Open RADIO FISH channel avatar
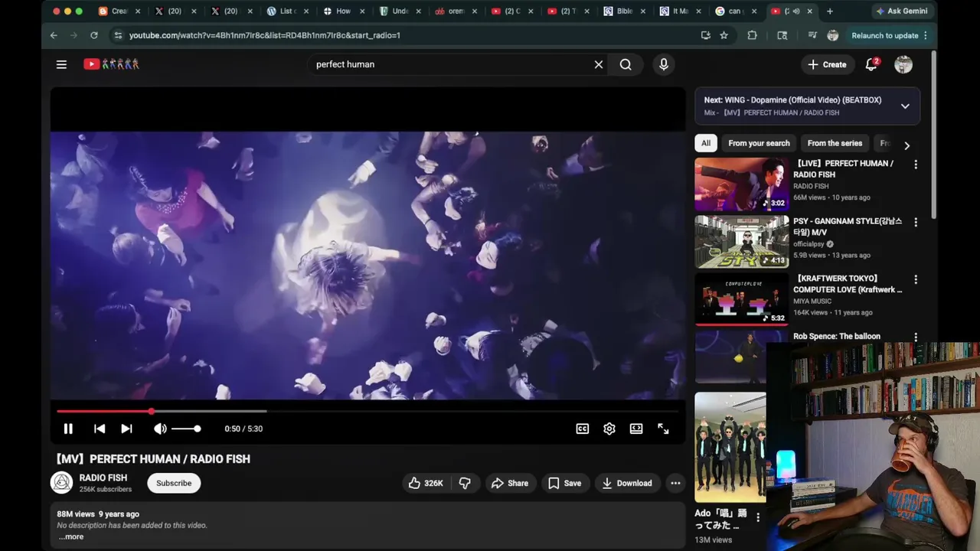 (x=61, y=483)
